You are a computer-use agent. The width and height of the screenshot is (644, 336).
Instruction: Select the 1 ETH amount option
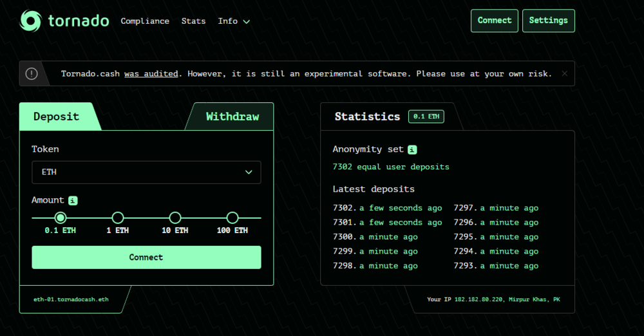click(x=118, y=218)
